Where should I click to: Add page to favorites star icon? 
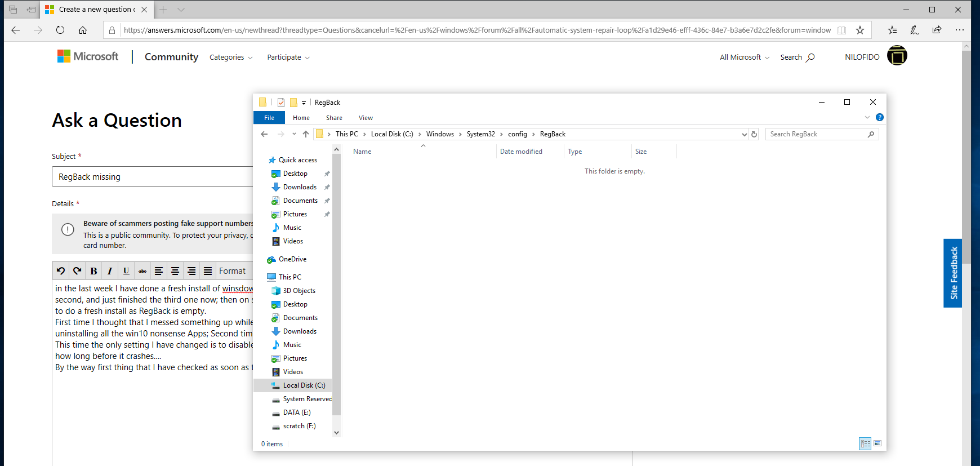pos(860,30)
